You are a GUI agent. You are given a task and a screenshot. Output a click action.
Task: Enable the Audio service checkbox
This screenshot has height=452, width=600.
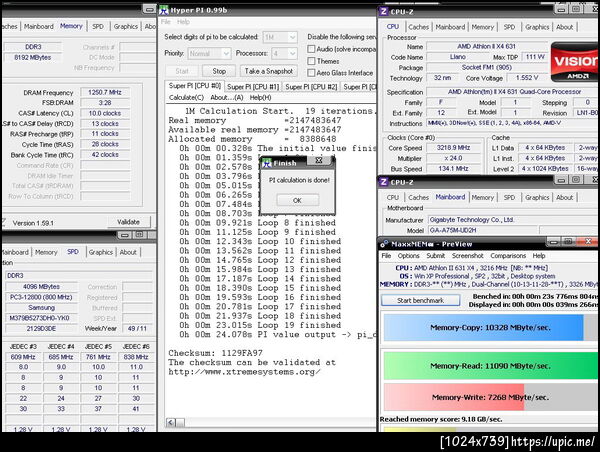tap(311, 49)
